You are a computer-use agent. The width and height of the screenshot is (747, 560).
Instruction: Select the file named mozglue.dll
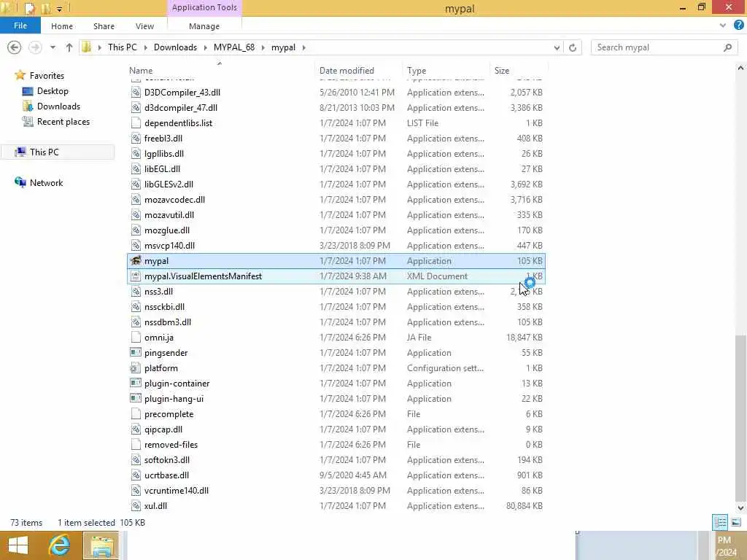pos(167,230)
